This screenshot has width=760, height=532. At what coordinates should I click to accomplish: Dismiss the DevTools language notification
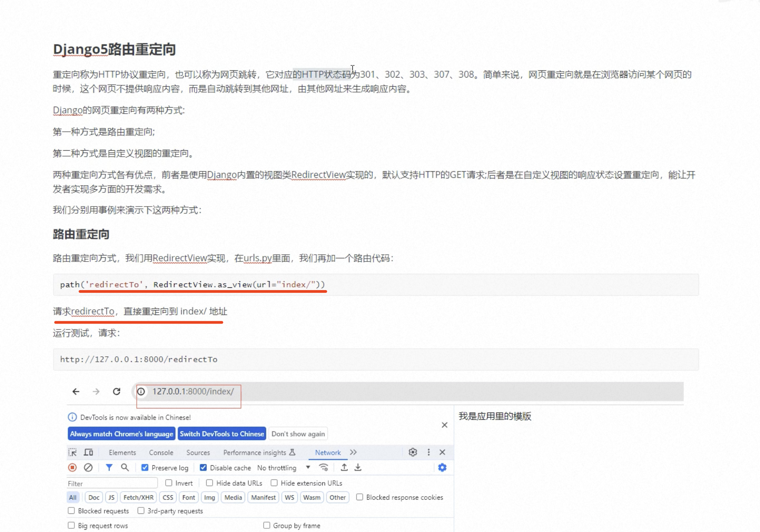(444, 425)
